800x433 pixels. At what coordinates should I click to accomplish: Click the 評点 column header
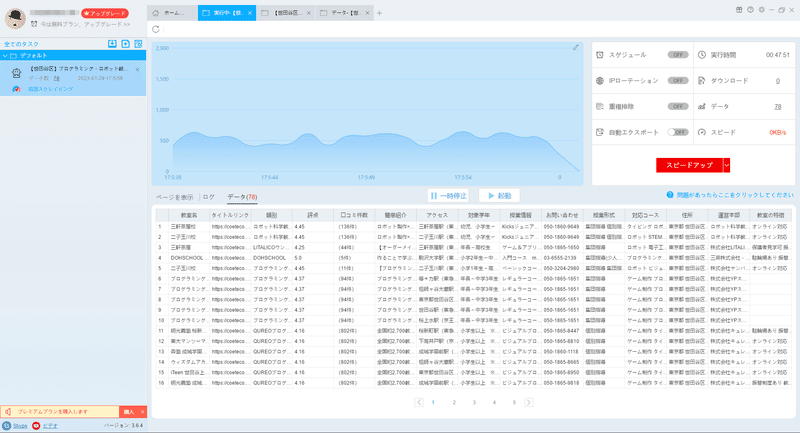pos(313,215)
